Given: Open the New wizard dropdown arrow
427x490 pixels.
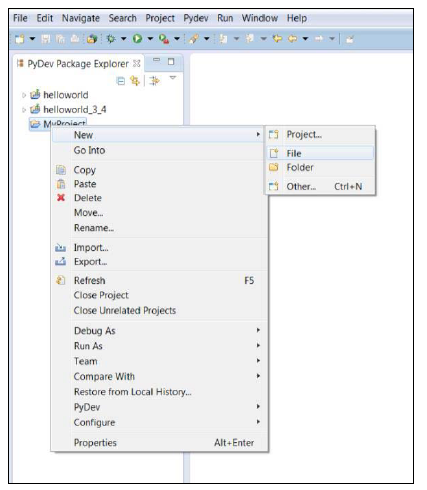Looking at the screenshot, I should (x=32, y=39).
